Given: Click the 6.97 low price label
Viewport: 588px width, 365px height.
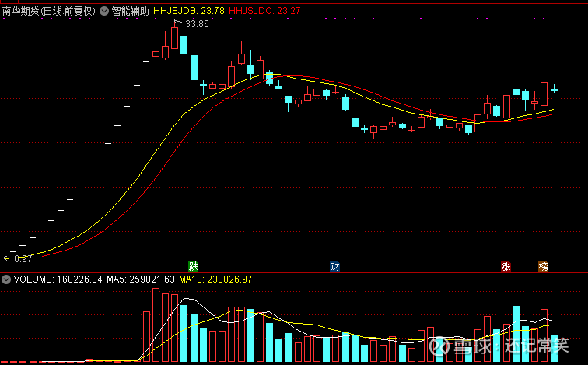Looking at the screenshot, I should 23,259.
